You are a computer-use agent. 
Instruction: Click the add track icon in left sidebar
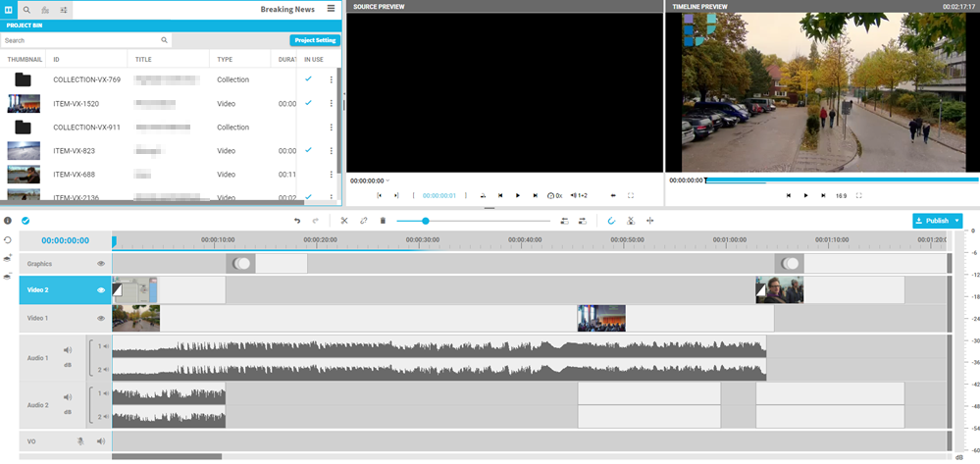pyautogui.click(x=8, y=258)
